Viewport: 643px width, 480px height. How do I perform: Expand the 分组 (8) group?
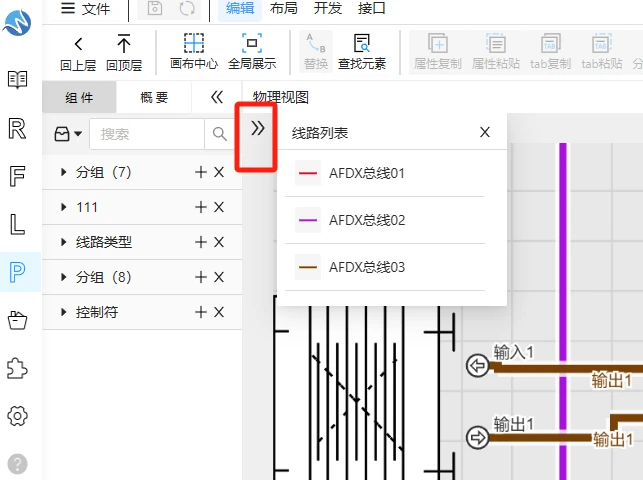(x=63, y=277)
